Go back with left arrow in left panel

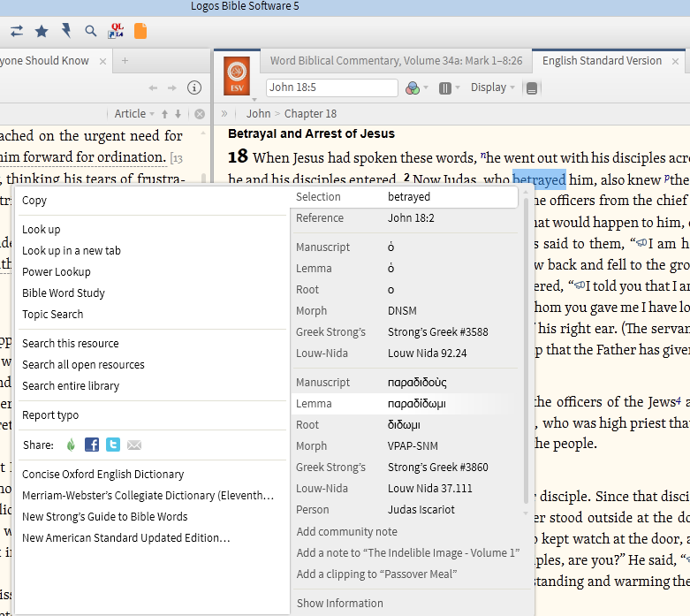[x=153, y=88]
